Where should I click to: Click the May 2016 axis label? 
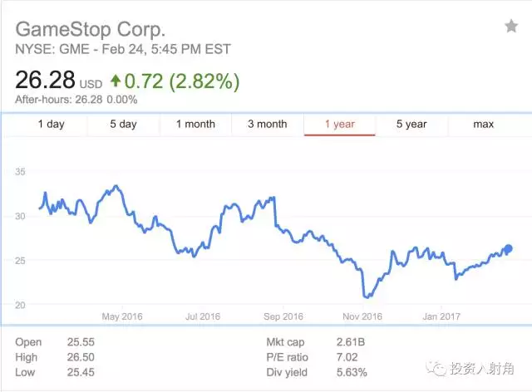pos(121,316)
